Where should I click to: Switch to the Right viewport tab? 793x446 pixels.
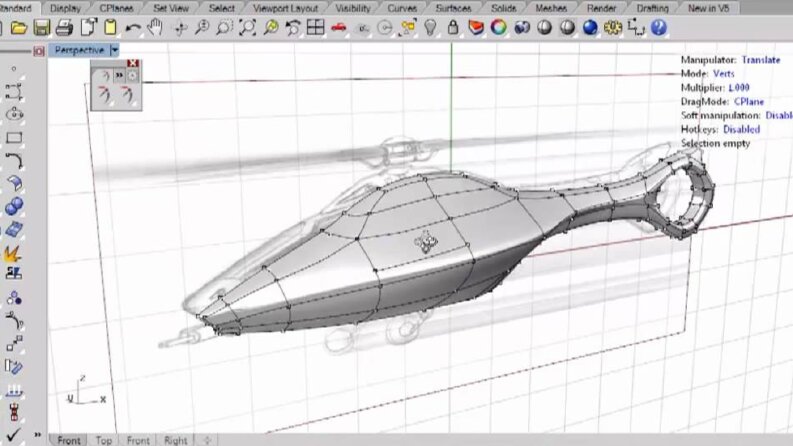pos(175,440)
